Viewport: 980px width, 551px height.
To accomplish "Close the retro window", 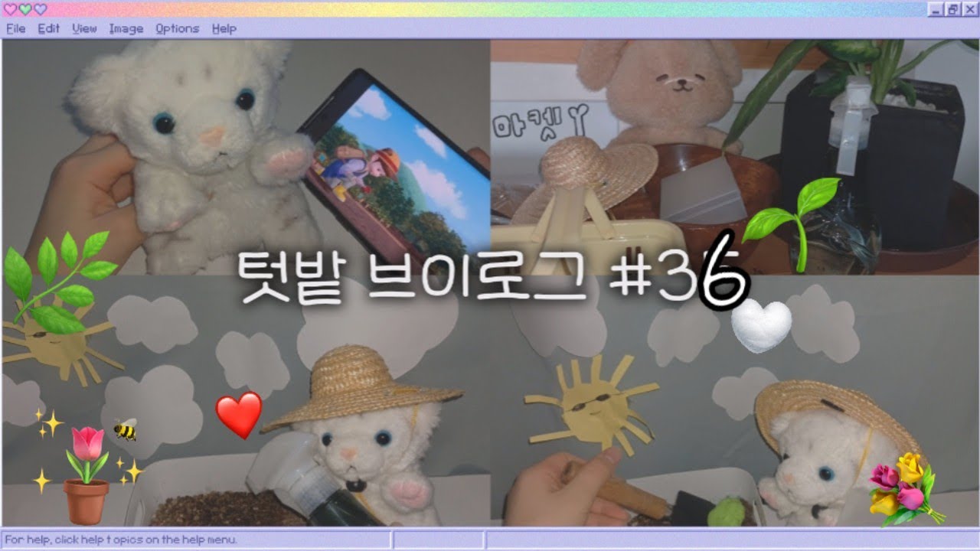I will (x=969, y=9).
